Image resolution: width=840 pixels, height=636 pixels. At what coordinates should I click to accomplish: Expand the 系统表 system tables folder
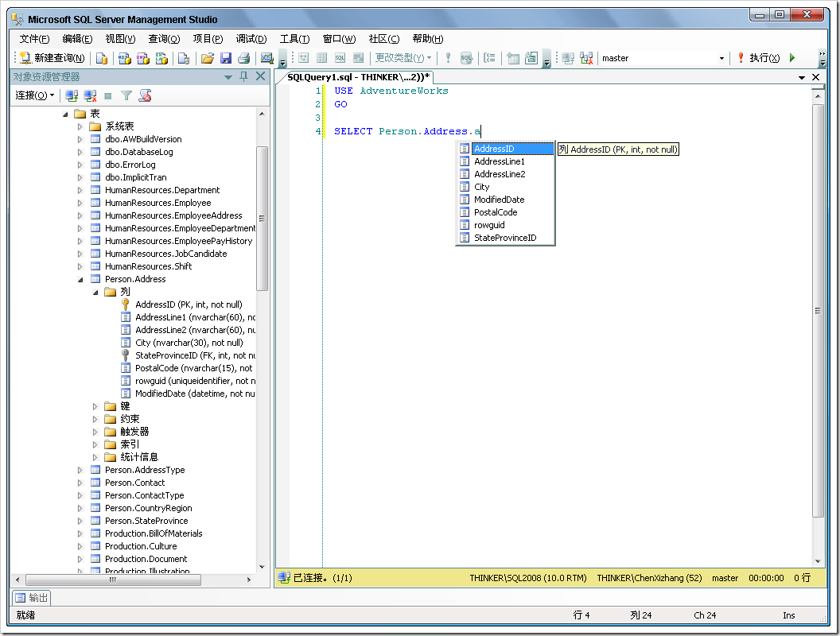tap(80, 127)
